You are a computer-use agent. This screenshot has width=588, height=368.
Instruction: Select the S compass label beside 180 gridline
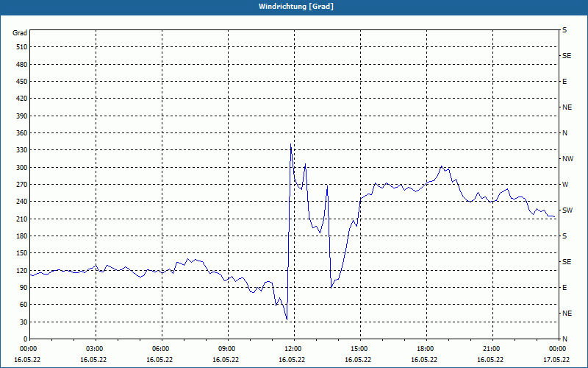click(564, 236)
